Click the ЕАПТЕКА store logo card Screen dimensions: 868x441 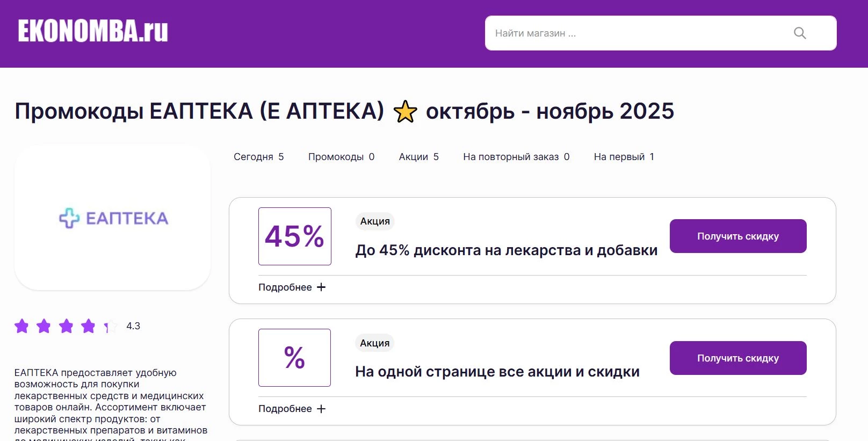113,218
